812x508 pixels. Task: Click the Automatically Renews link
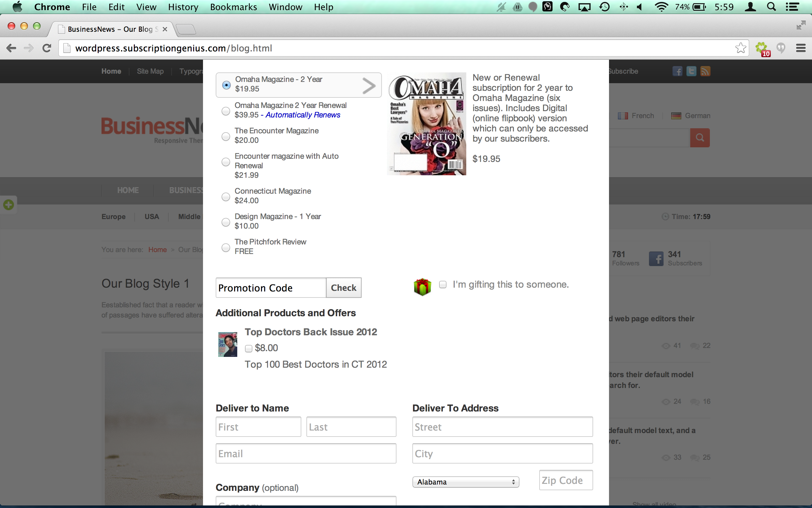303,115
